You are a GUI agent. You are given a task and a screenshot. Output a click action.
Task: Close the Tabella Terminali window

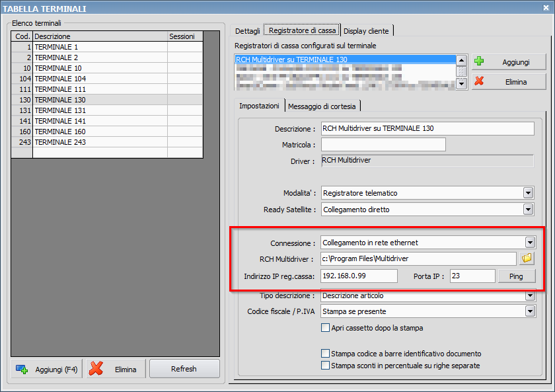tap(546, 7)
